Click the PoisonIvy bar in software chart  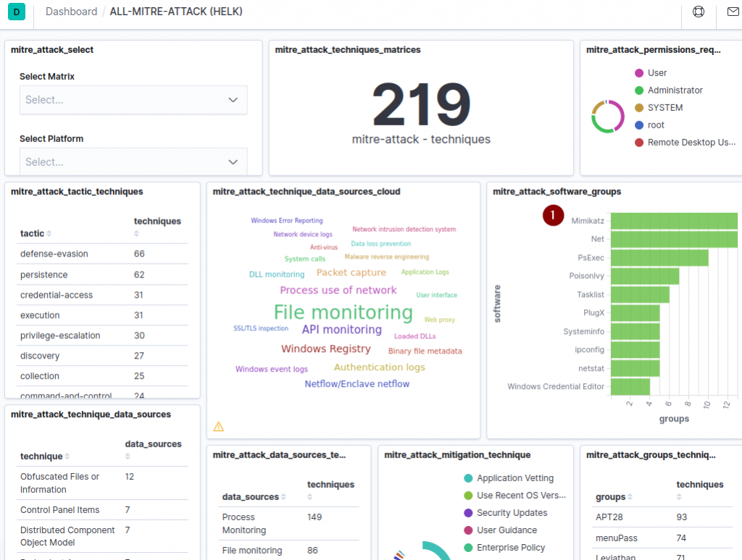pyautogui.click(x=645, y=276)
